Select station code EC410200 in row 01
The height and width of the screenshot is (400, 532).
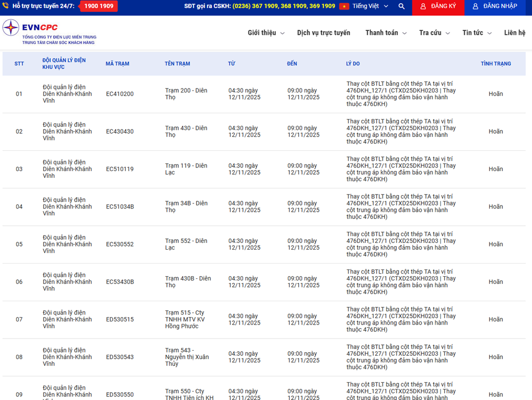[119, 94]
